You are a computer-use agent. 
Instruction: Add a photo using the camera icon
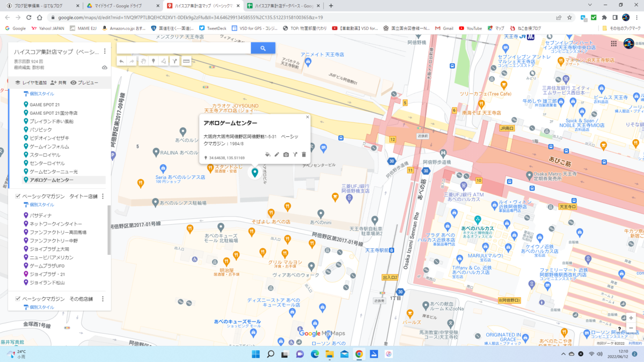click(x=286, y=154)
